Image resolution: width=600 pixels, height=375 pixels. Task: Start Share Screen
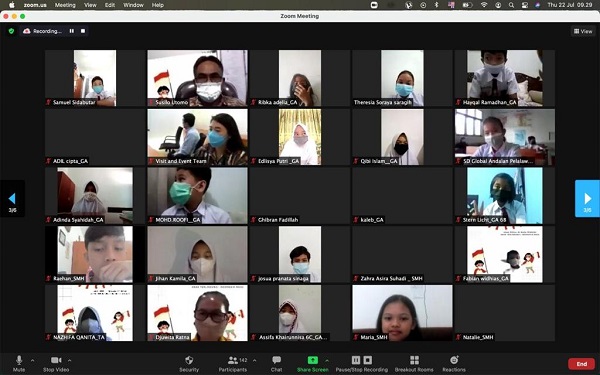pos(313,364)
